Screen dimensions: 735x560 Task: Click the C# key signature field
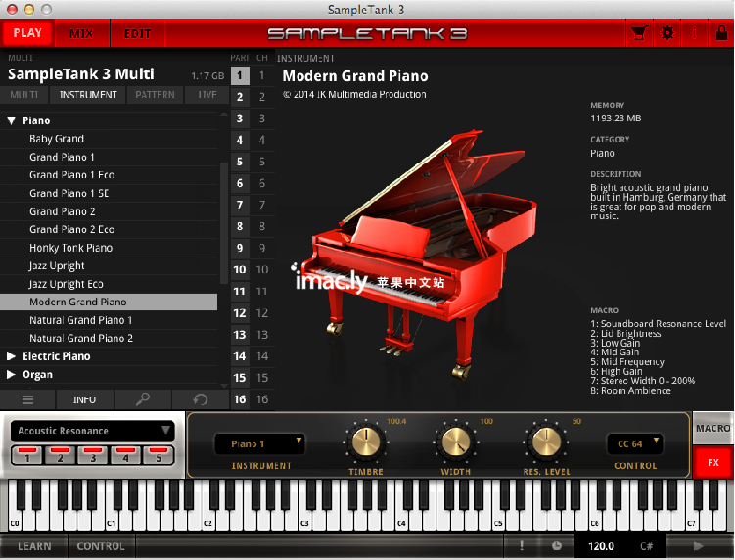pyautogui.click(x=646, y=546)
